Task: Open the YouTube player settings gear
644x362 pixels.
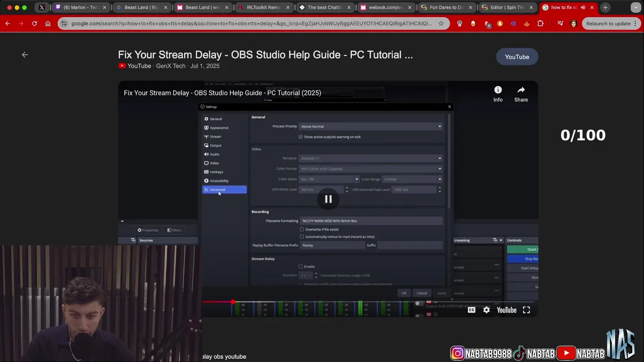Action: click(487, 310)
